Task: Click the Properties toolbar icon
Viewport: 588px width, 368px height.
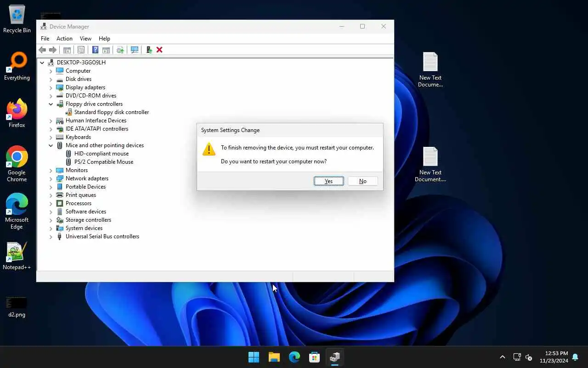Action: point(81,50)
